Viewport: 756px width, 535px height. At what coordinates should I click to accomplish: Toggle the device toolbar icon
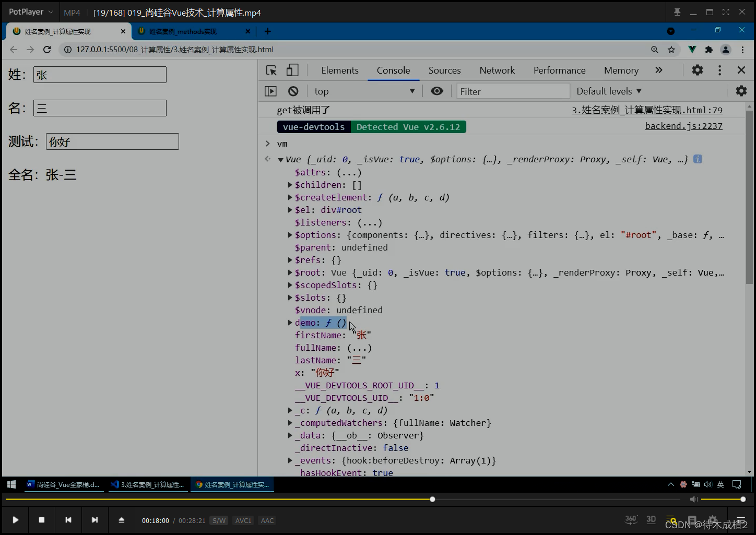(x=292, y=70)
